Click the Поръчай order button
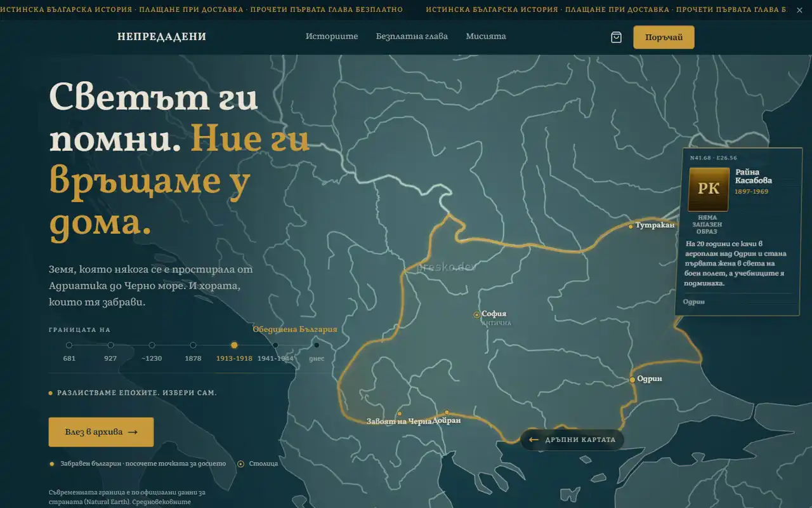 pos(664,37)
